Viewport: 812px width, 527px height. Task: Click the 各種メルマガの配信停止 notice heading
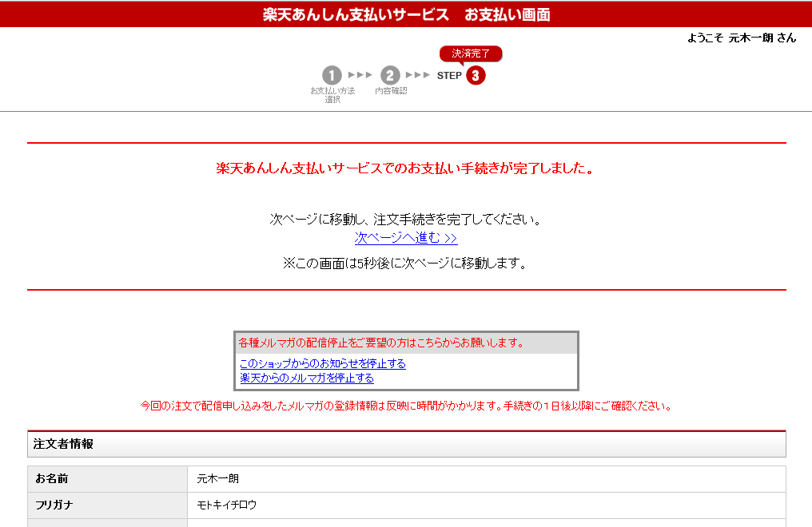pos(382,343)
